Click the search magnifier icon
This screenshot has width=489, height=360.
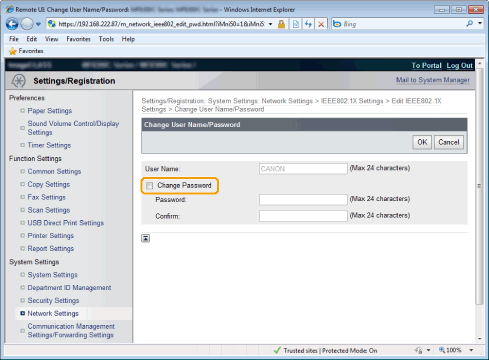[x=470, y=24]
